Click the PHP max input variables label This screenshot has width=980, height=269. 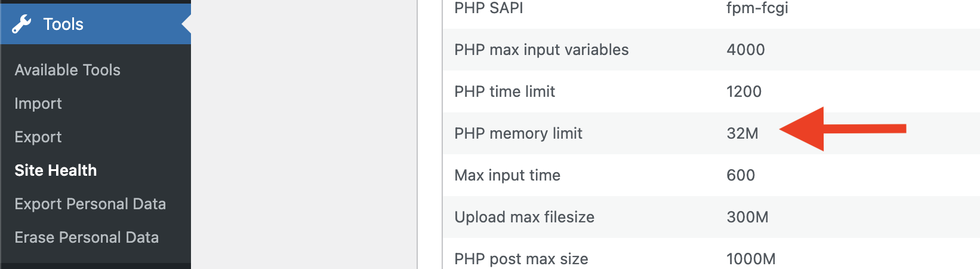tap(541, 50)
